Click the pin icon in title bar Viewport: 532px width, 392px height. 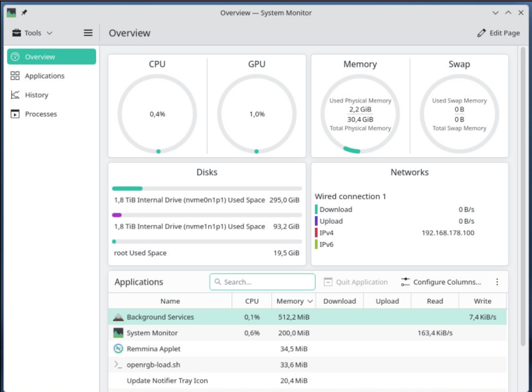tap(24, 13)
